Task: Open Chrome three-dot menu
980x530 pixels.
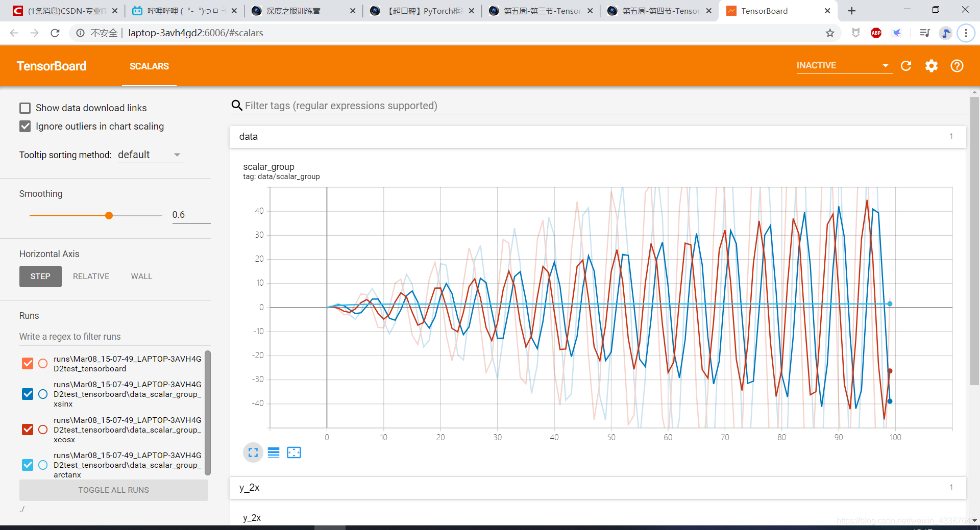Action: pyautogui.click(x=966, y=33)
